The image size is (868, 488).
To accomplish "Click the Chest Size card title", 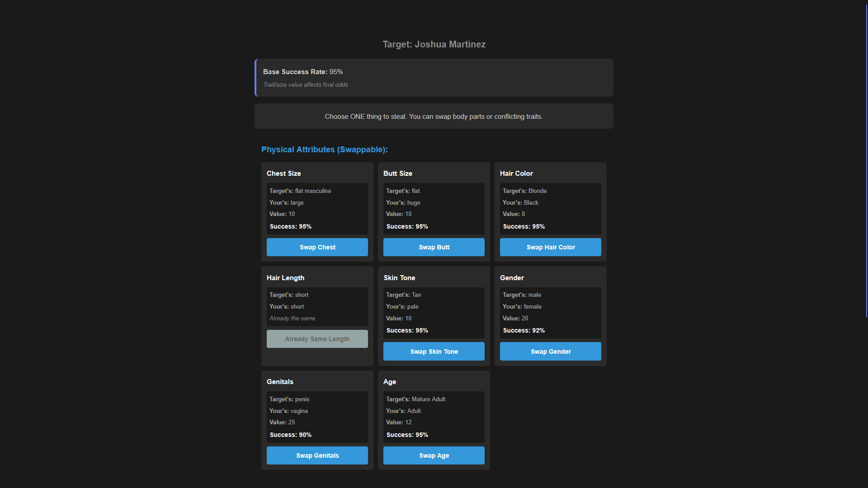I will [283, 174].
